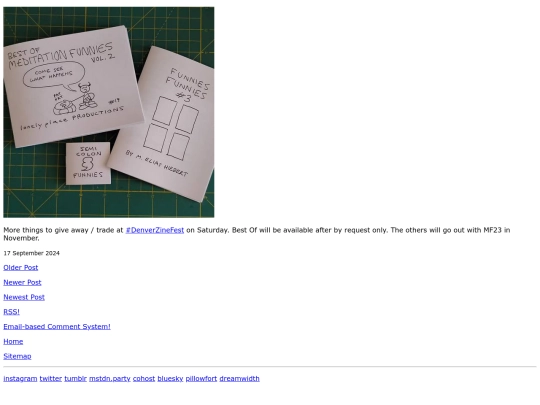Open the mstdn.party link

(x=110, y=379)
